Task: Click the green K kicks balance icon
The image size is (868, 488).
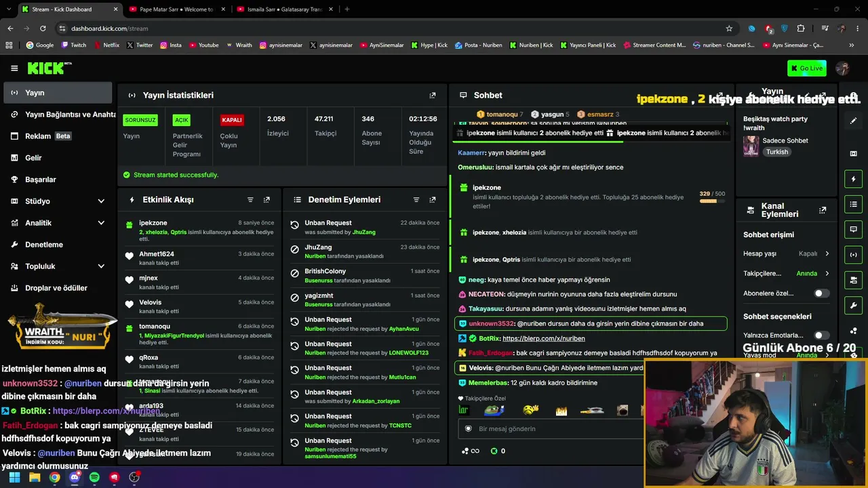Action: (494, 451)
